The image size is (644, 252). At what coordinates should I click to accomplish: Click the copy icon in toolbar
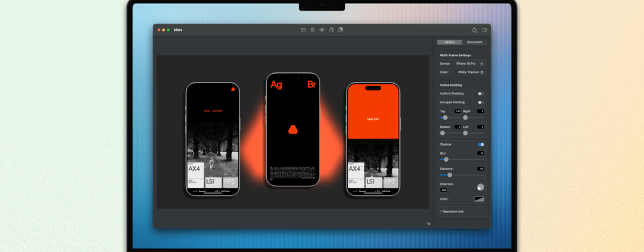coord(331,30)
